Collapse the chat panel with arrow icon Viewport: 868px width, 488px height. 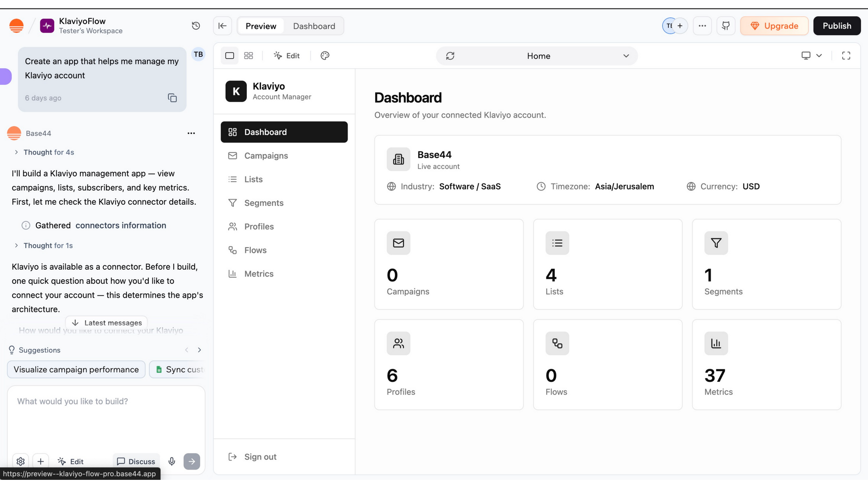coord(222,26)
